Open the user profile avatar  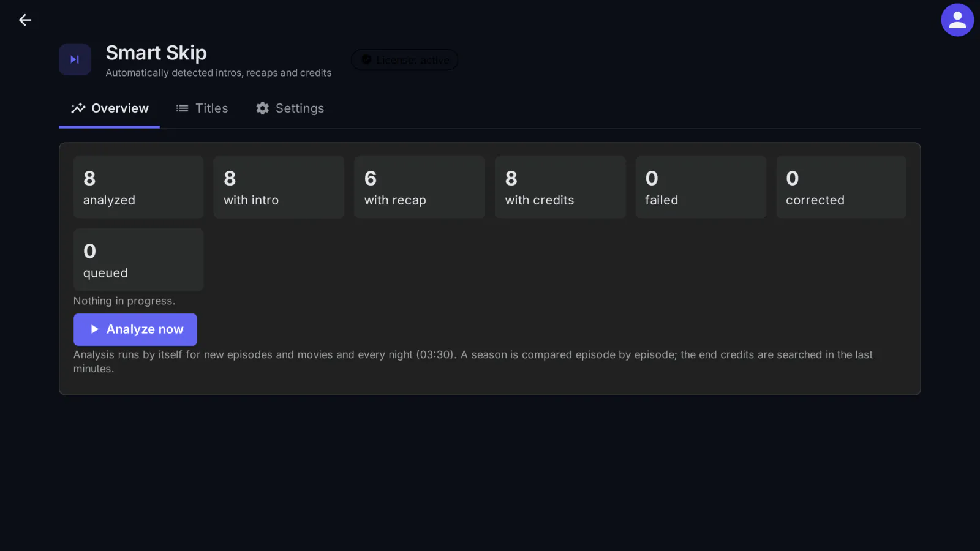tap(957, 20)
